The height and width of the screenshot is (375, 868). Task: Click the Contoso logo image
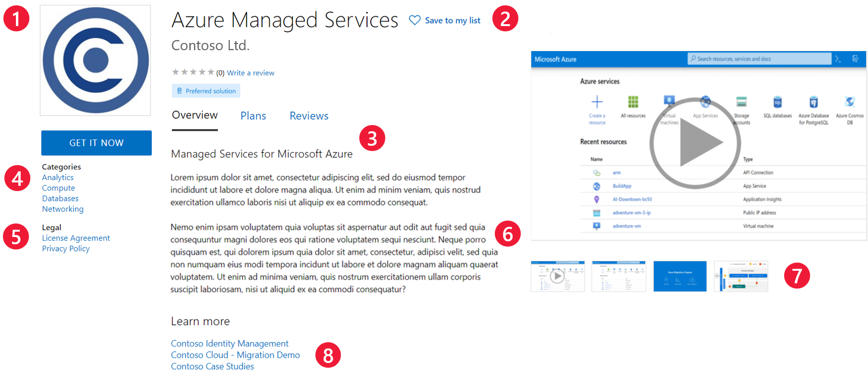(x=95, y=60)
